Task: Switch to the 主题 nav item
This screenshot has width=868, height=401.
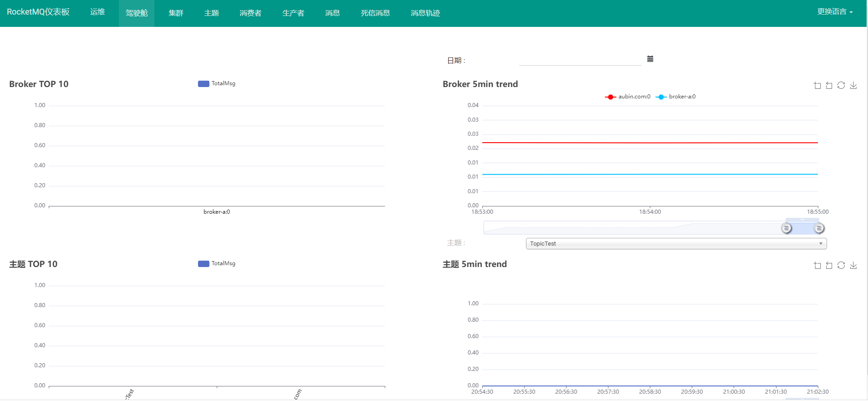Action: (211, 13)
